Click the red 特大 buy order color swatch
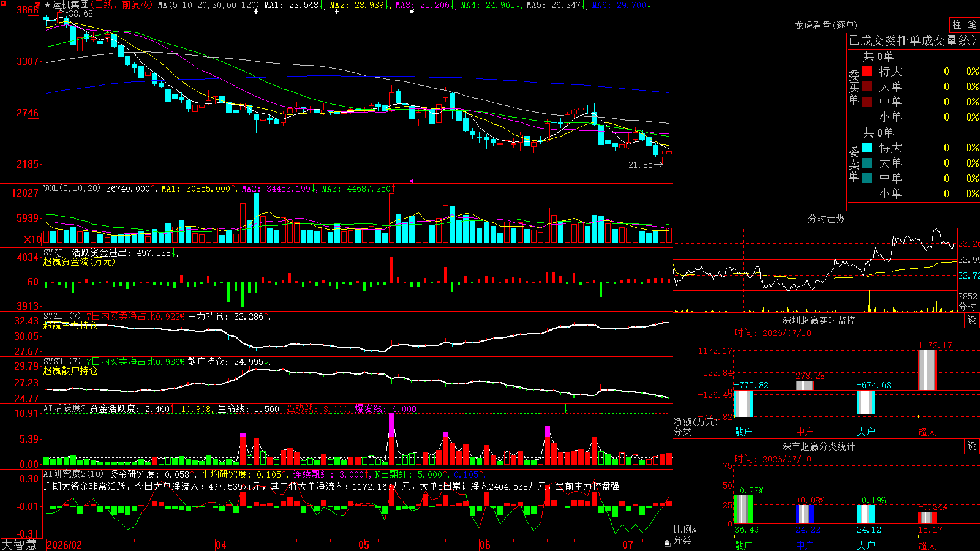Viewport: 980px width, 551px height. (867, 71)
